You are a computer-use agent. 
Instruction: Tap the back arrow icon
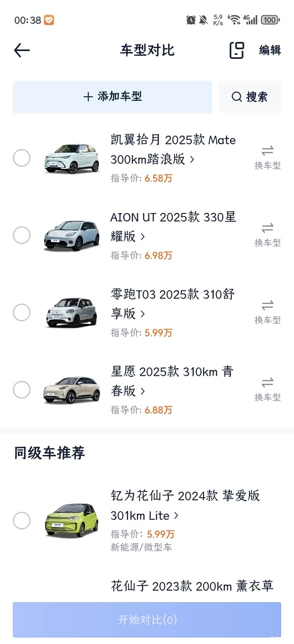pyautogui.click(x=22, y=50)
